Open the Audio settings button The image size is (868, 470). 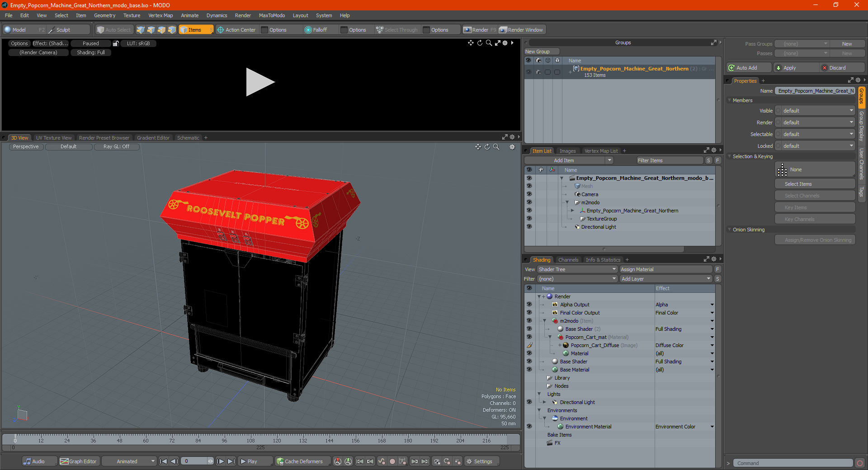click(x=39, y=461)
